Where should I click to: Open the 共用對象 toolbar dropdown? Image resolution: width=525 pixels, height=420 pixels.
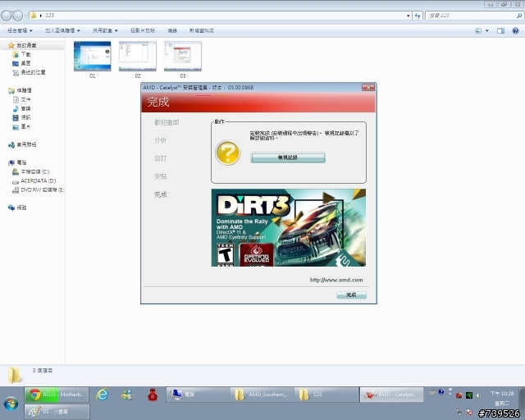coord(105,30)
